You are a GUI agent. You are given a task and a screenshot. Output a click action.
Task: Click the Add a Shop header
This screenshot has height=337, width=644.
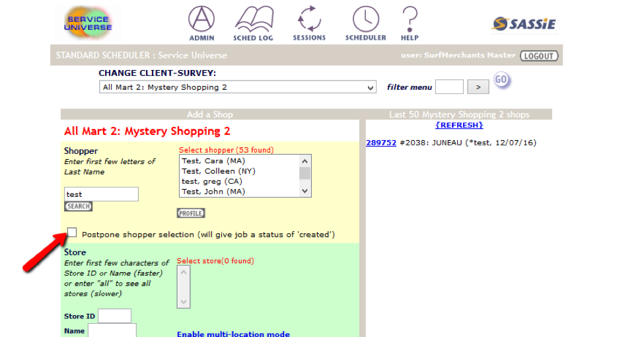click(x=210, y=115)
